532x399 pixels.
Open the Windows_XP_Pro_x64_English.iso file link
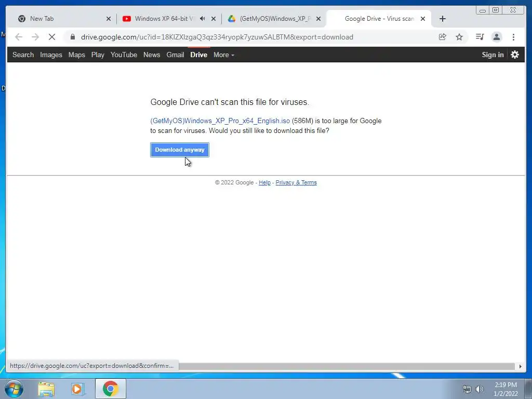(220, 121)
